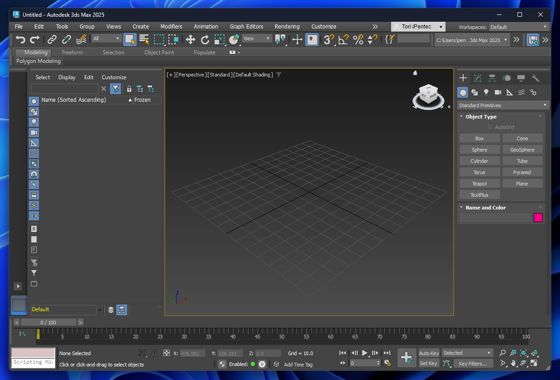This screenshot has height=380, width=560.
Task: Open the Modify command panel tab
Action: point(478,78)
